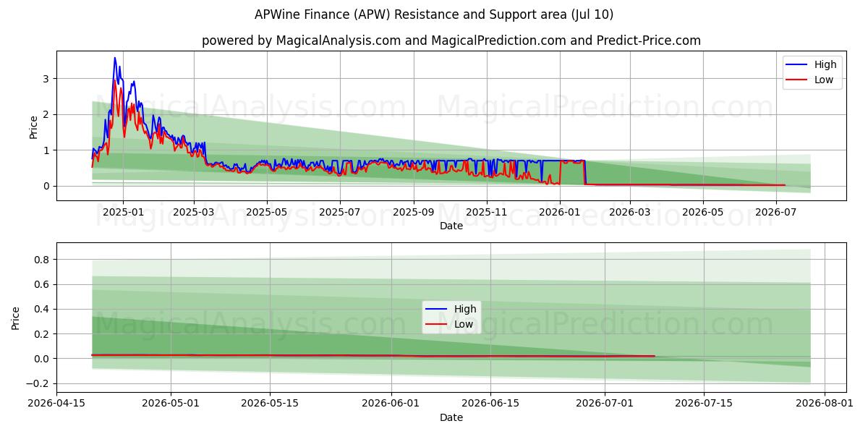The width and height of the screenshot is (868, 434).
Task: Click the blue line swatch in lower legend
Action: pos(436,309)
